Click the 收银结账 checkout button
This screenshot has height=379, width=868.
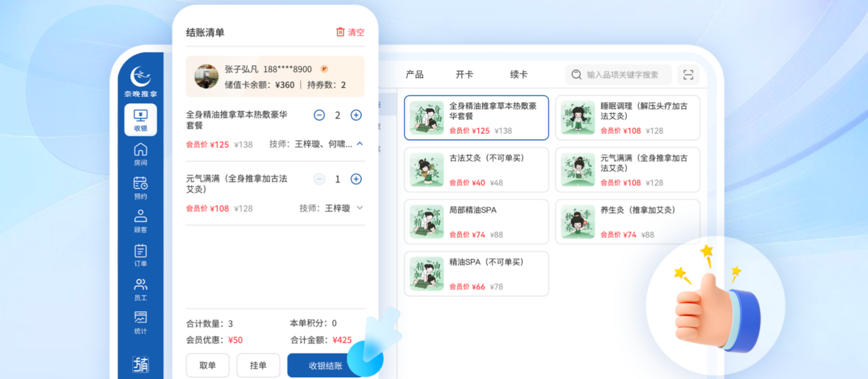pos(325,366)
